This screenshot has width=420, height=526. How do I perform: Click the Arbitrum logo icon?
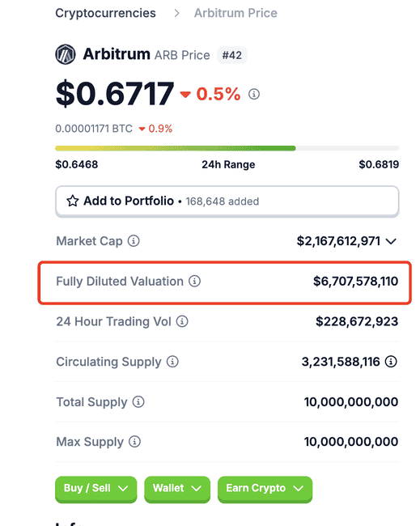pos(66,54)
